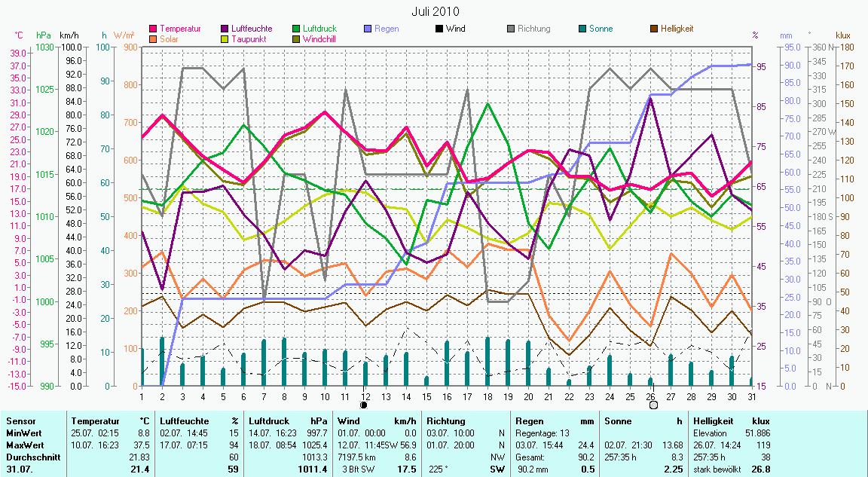868x477 pixels.
Task: Click the blue Regen legend swatch
Action: (368, 29)
